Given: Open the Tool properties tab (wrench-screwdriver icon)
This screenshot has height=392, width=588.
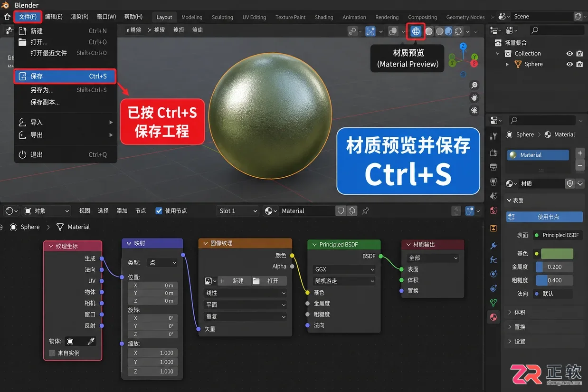Looking at the screenshot, I should click(493, 136).
